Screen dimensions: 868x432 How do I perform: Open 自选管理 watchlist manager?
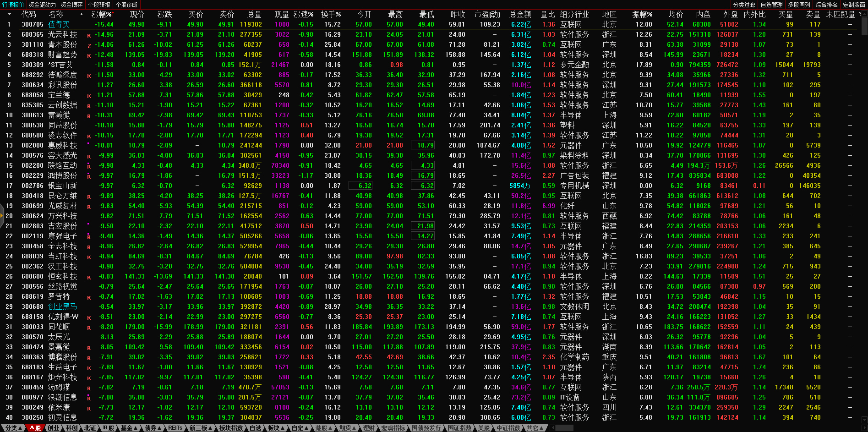(x=771, y=5)
